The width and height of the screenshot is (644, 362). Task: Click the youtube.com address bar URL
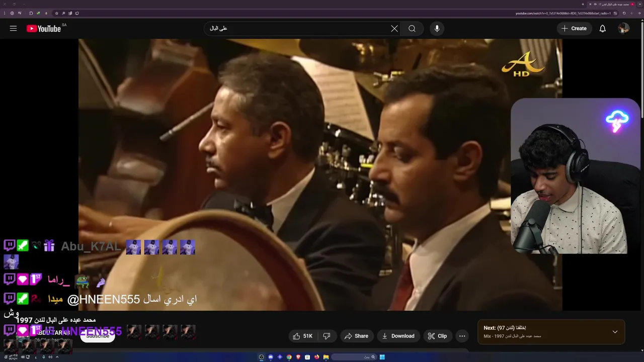(563, 13)
